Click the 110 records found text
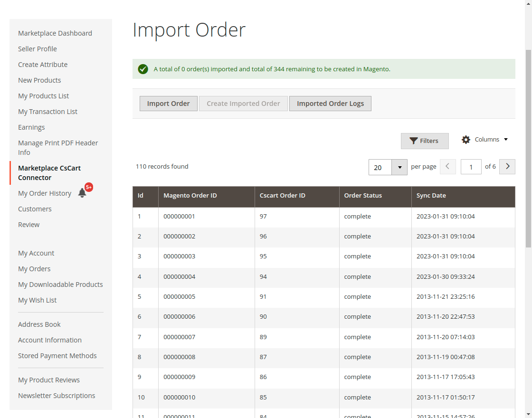 pos(162,167)
